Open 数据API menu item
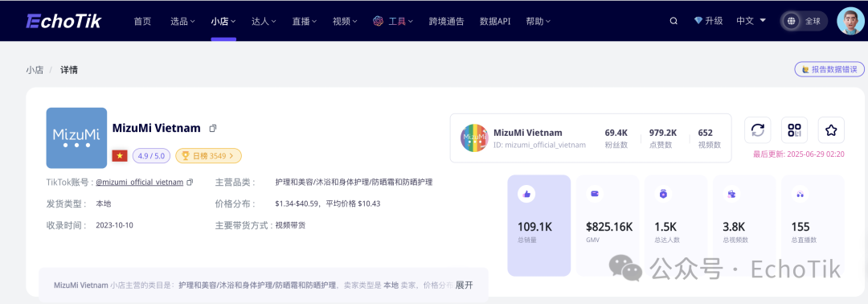868x304 pixels. [495, 22]
